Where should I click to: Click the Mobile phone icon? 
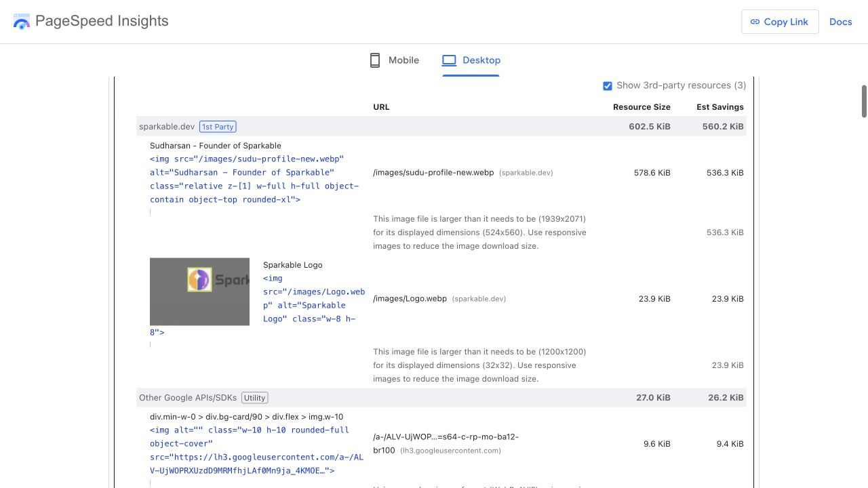point(375,60)
